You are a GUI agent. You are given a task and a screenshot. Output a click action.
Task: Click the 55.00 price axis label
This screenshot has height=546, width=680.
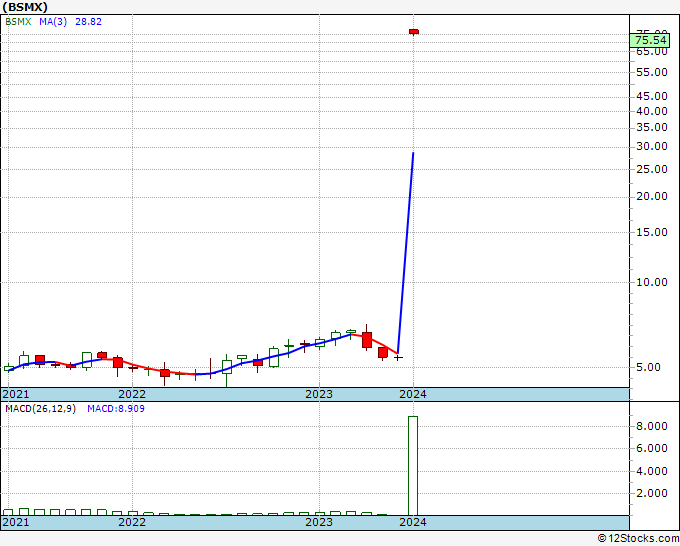651,72
